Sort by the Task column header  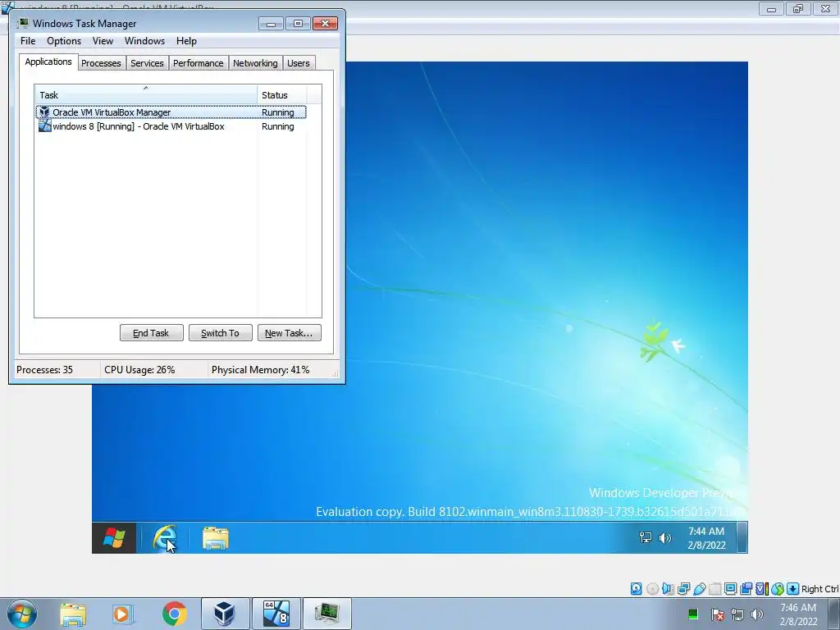(146, 94)
